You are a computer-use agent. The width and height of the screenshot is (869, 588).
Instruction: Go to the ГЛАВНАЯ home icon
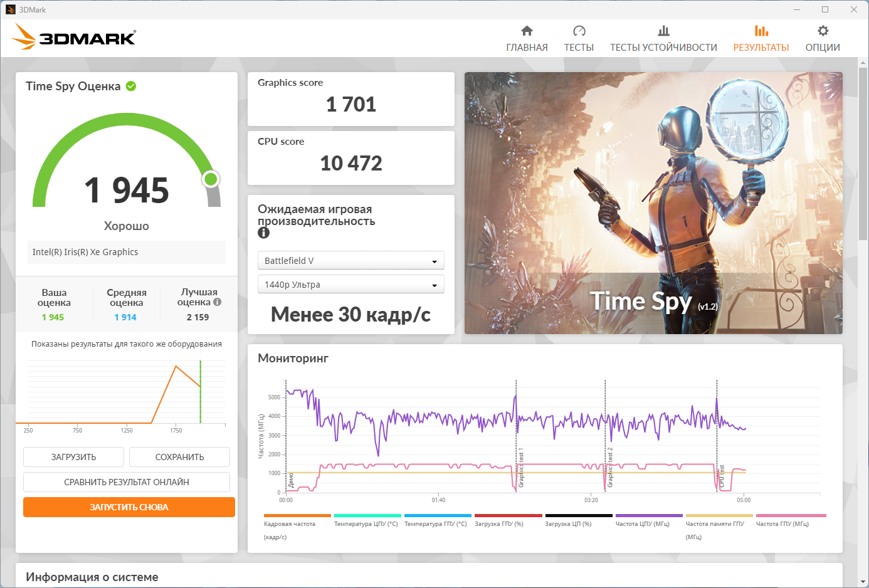(x=527, y=31)
